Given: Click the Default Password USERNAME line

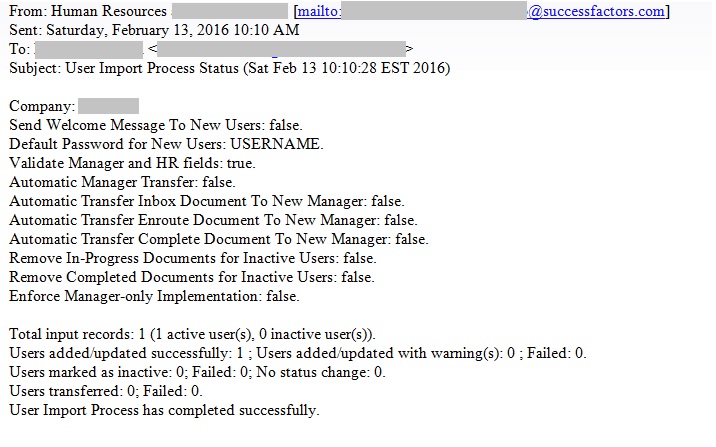Looking at the screenshot, I should click(166, 144).
